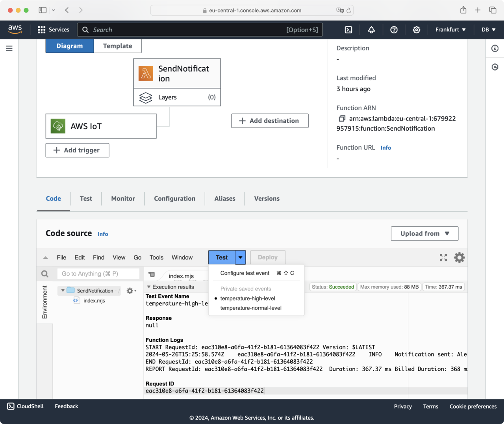The height and width of the screenshot is (424, 504).
Task: Toggle fullscreen for the code editor
Action: (x=443, y=257)
